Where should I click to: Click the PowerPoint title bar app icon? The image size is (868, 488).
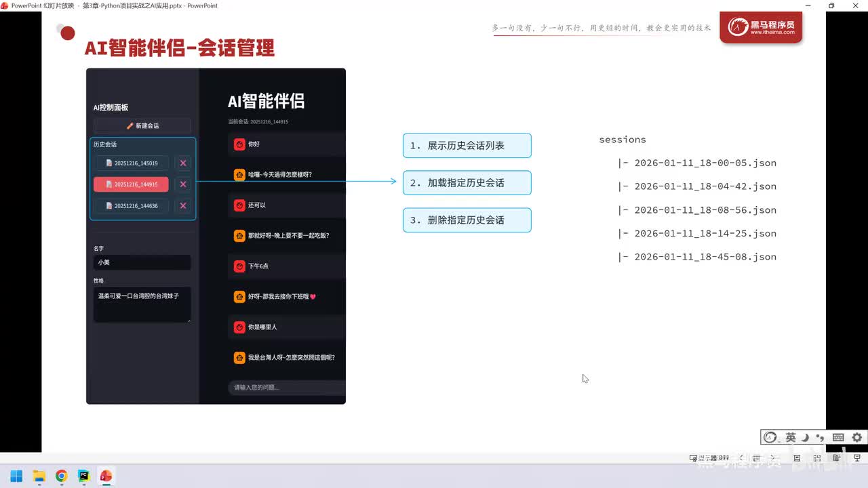(x=5, y=5)
